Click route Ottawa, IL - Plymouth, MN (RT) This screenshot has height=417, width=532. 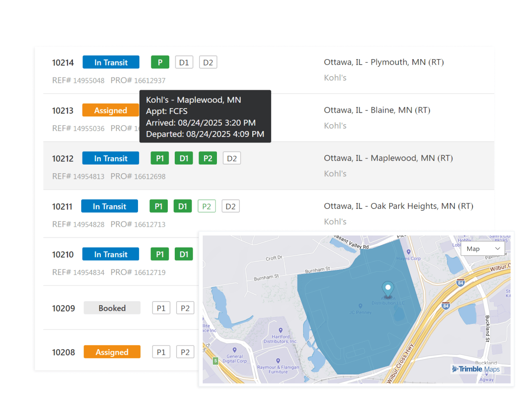384,62
